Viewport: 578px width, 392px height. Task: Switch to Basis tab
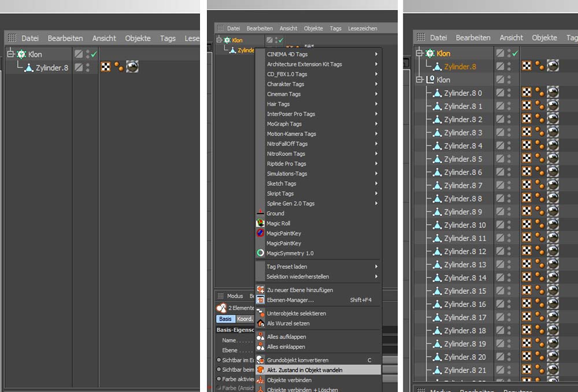pyautogui.click(x=225, y=319)
